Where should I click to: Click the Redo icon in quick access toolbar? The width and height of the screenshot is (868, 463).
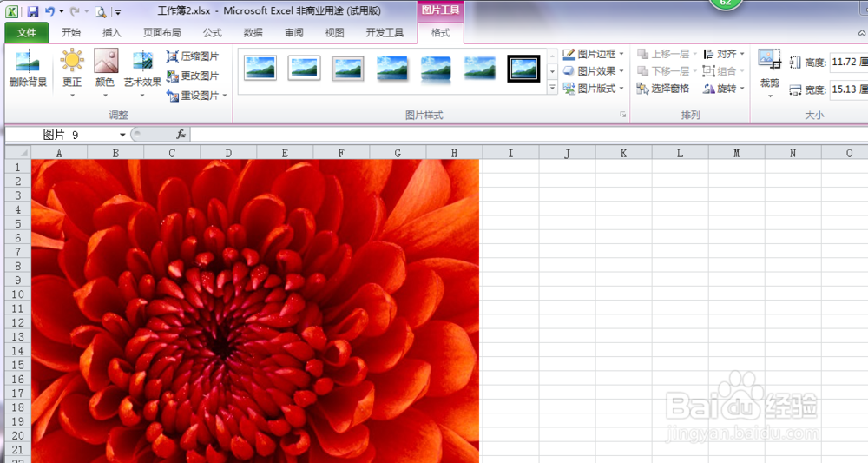click(75, 11)
